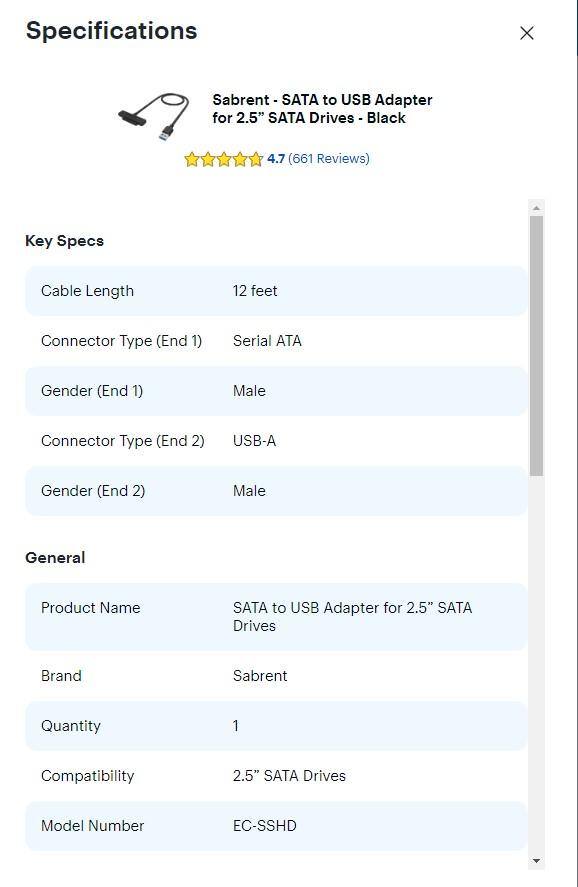Click the Serial ATA connector value

[x=267, y=340]
